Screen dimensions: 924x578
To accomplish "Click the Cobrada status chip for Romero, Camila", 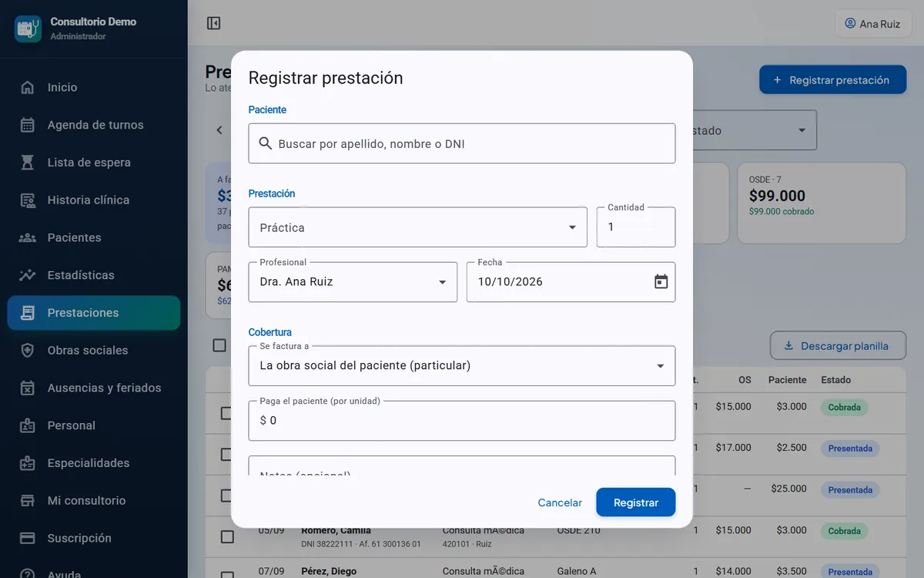I will point(844,531).
